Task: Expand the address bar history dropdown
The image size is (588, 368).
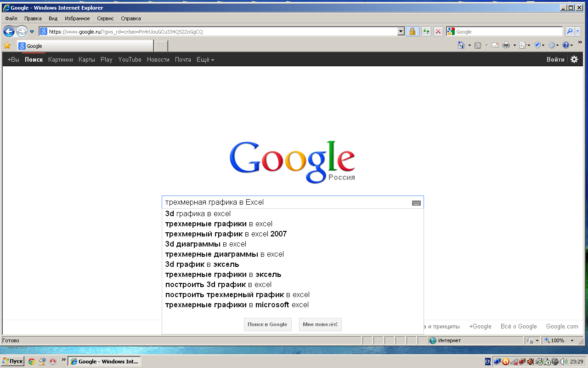Action: click(x=401, y=31)
